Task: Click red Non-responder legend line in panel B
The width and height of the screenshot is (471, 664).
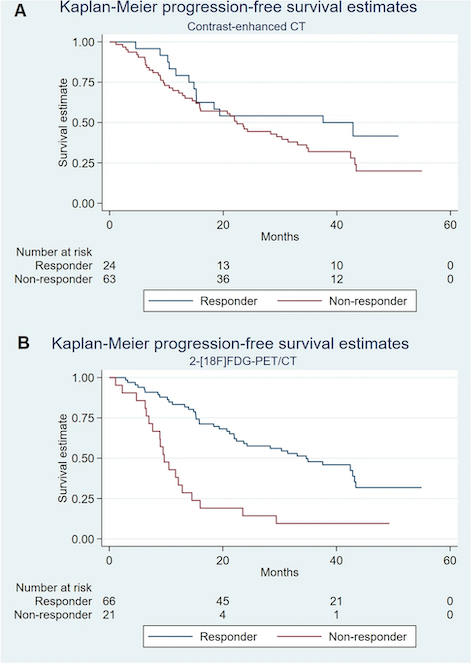Action: [299, 636]
